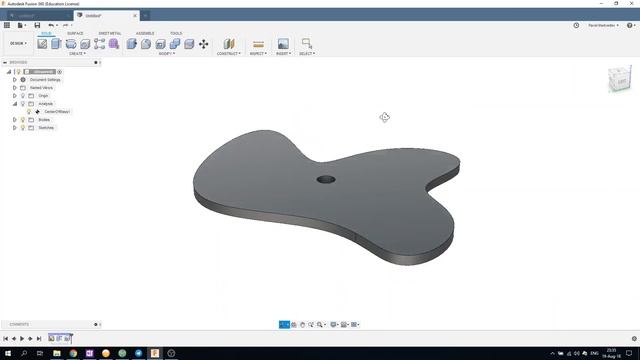Open the Grid and Snaps menu
The height and width of the screenshot is (360, 640).
(344, 324)
